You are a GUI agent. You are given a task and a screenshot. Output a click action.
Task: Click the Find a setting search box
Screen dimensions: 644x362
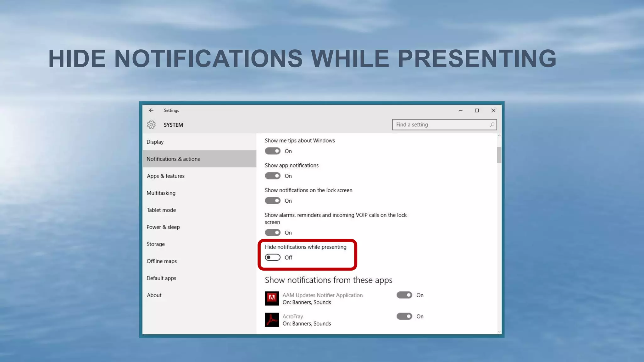click(x=444, y=125)
